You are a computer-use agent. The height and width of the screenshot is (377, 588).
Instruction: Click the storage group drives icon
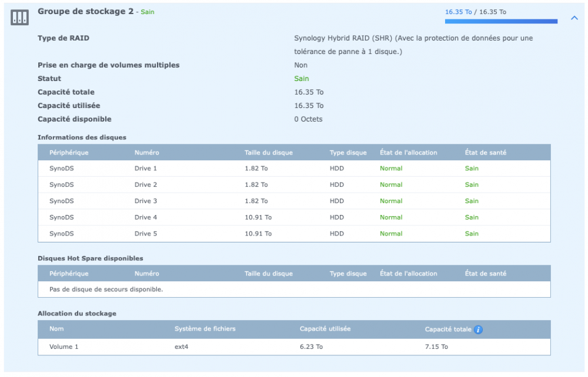pos(20,18)
